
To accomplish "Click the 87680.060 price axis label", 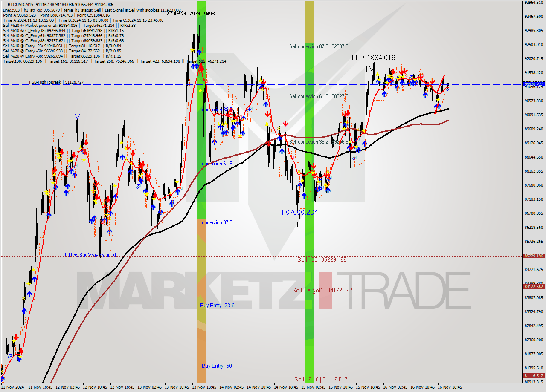I will coord(534,185).
